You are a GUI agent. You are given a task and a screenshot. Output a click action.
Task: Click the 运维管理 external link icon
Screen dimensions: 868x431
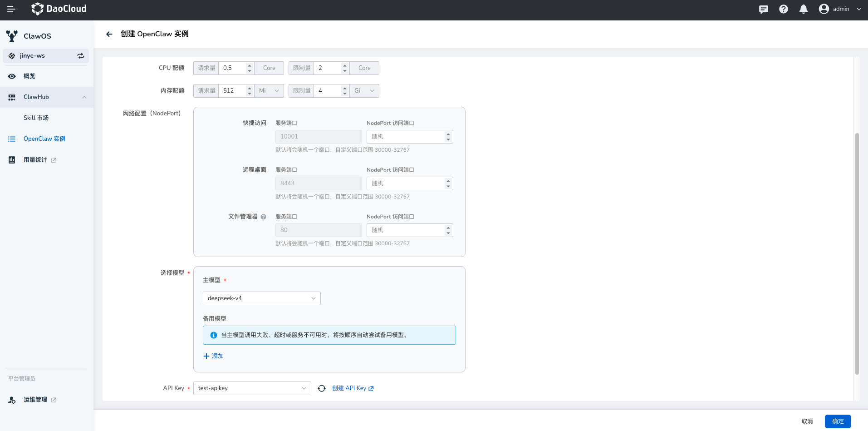(54, 400)
